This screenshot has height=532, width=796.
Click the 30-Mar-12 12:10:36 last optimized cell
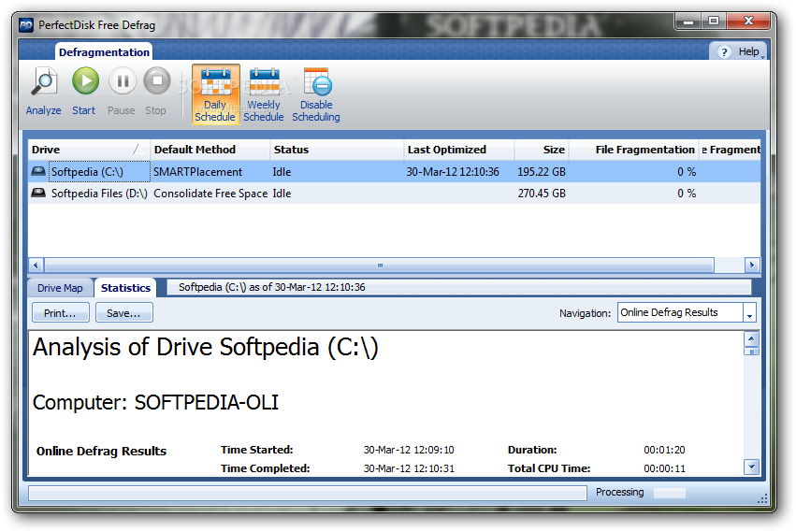453,172
